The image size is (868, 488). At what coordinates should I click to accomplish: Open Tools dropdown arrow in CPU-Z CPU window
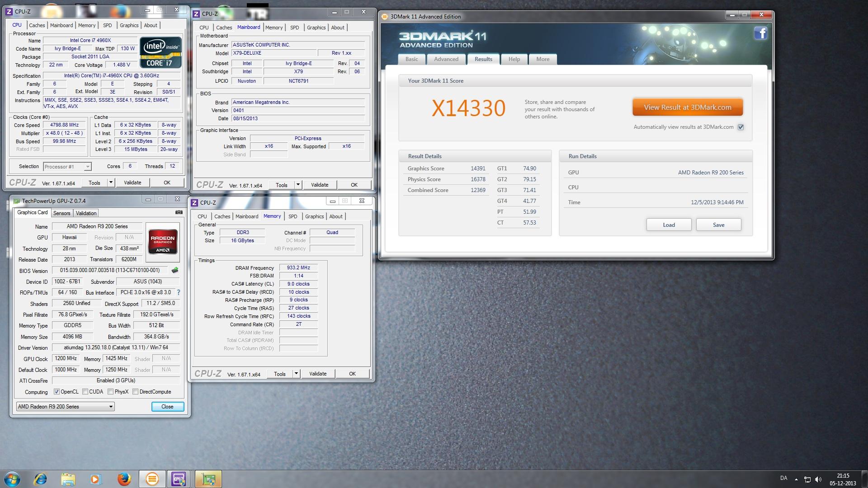pyautogui.click(x=111, y=183)
